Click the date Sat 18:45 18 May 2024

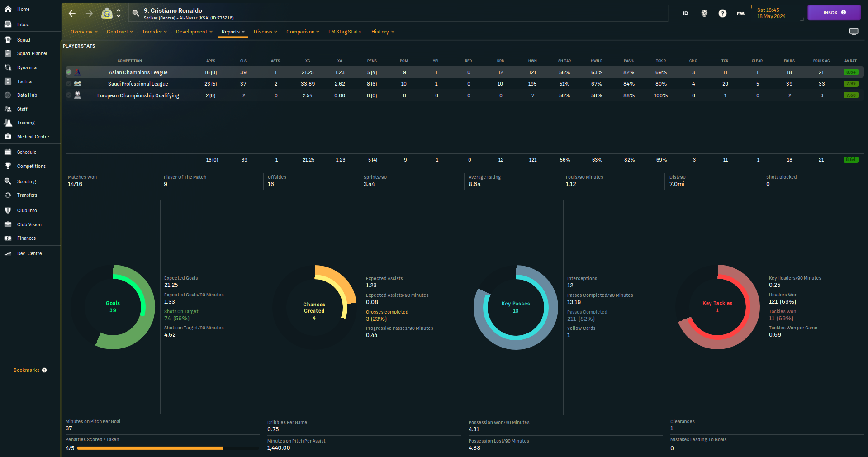(771, 13)
